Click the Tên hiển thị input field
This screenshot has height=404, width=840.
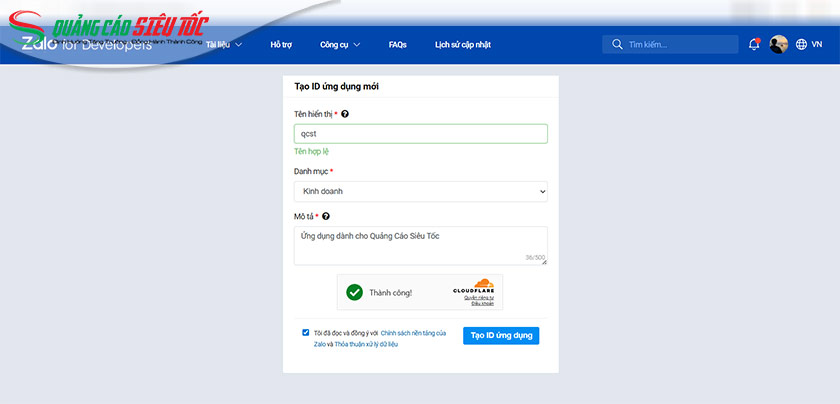click(420, 133)
